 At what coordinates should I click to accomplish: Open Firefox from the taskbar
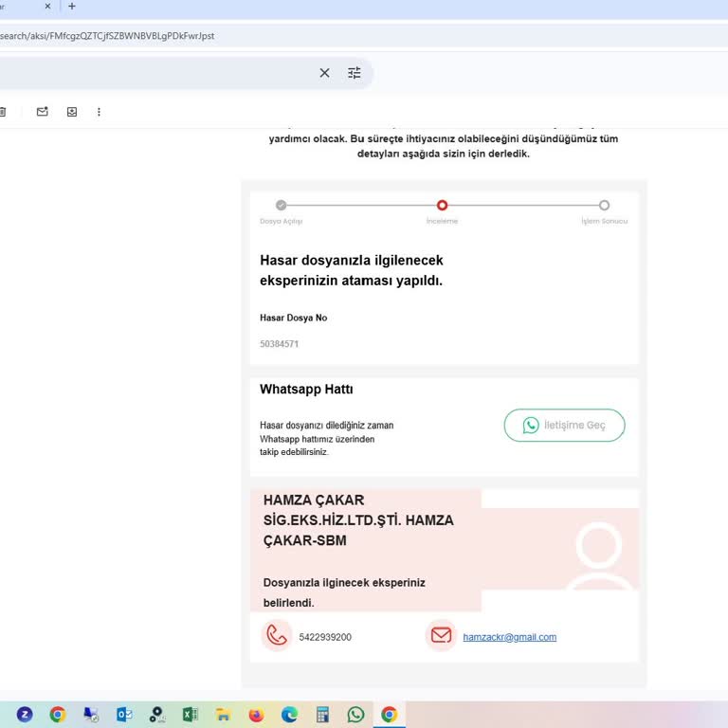pos(256,714)
